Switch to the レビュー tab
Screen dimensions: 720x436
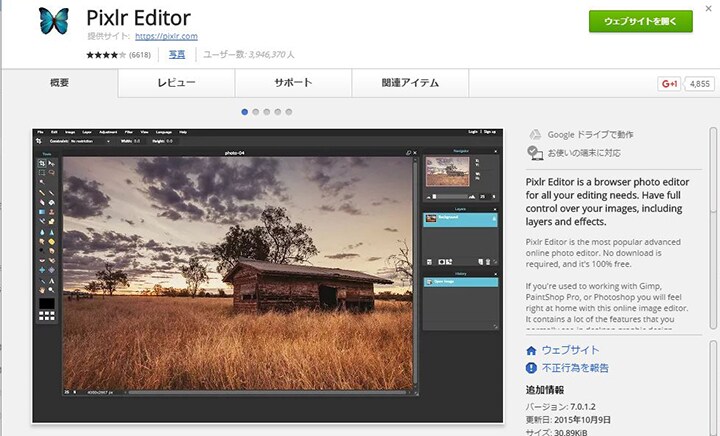pos(176,83)
